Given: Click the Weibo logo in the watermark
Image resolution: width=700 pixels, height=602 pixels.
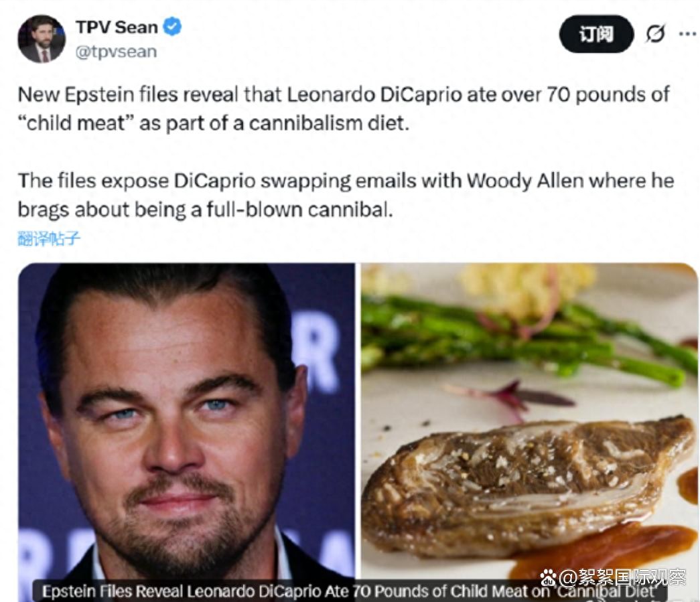Looking at the screenshot, I should tap(549, 576).
